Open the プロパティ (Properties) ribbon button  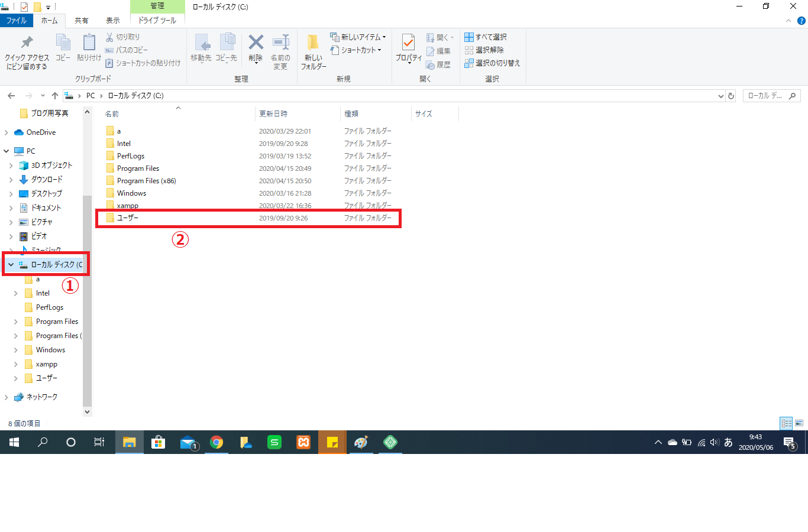409,48
